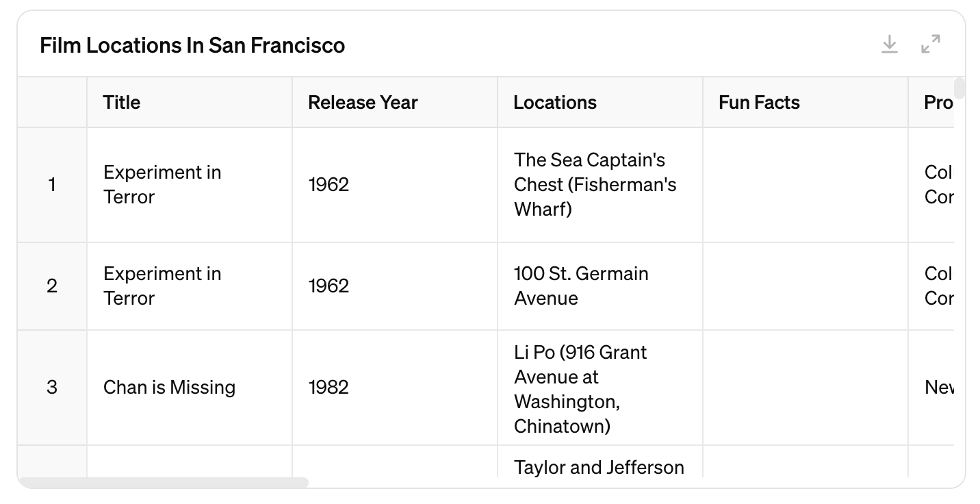Click the empty Fun Facts cell in row 3
The width and height of the screenshot is (980, 504).
(x=805, y=388)
